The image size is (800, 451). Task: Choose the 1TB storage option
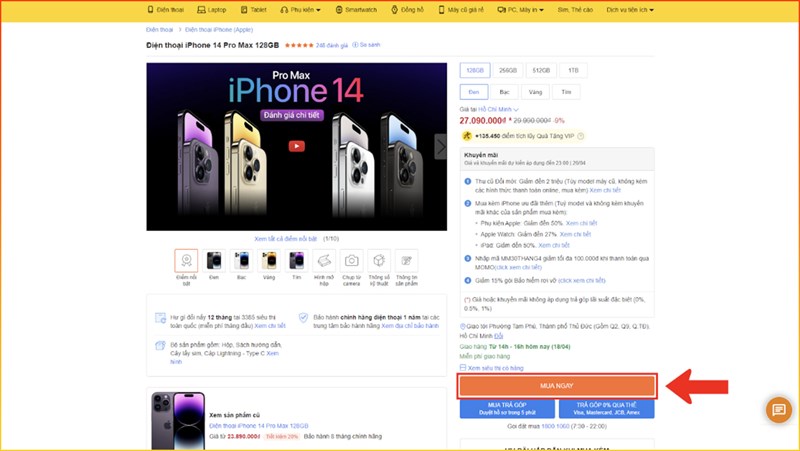pos(573,70)
